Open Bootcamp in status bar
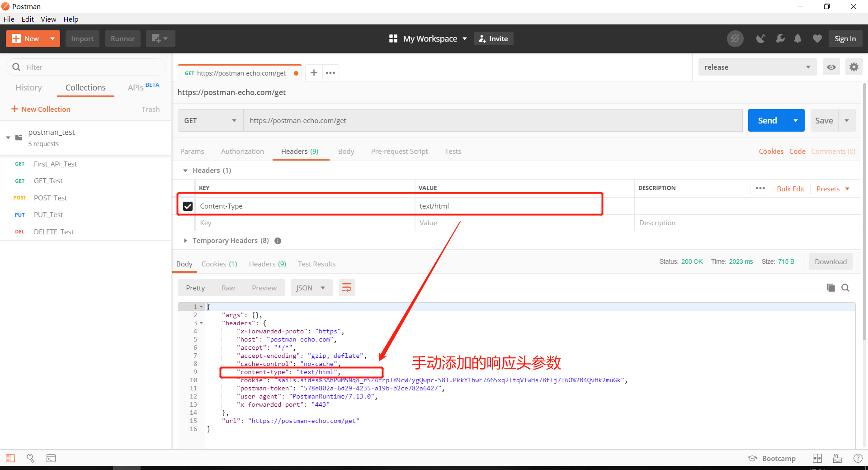 pyautogui.click(x=772, y=458)
